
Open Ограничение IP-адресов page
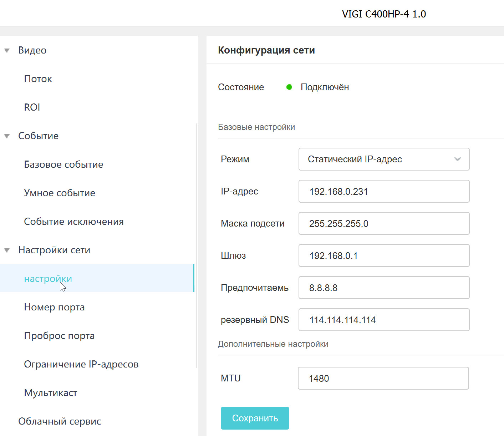(81, 364)
